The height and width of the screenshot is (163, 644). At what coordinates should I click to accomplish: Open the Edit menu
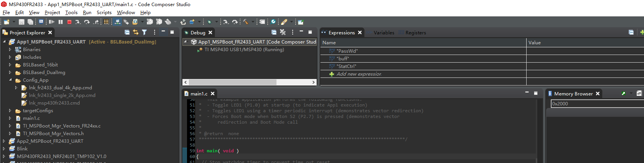pos(20,12)
